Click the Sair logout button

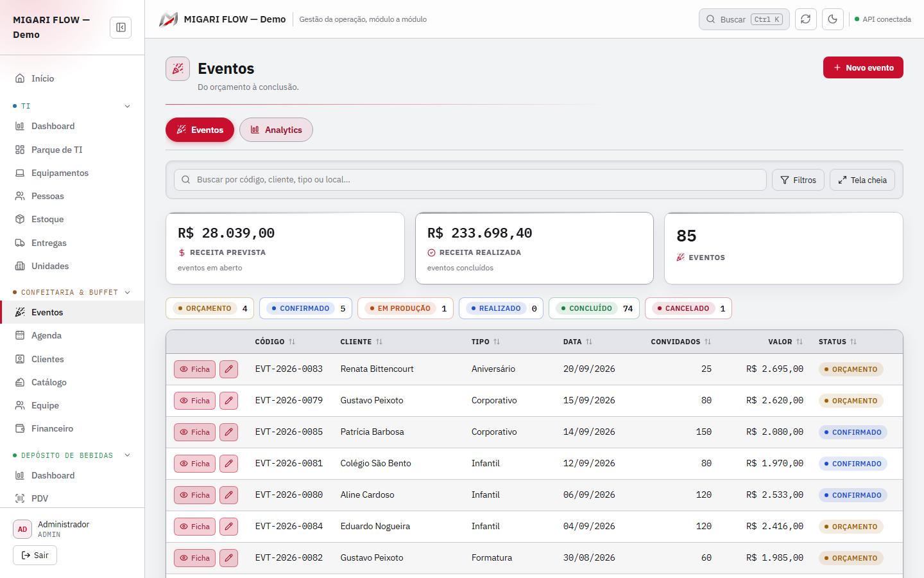[35, 556]
